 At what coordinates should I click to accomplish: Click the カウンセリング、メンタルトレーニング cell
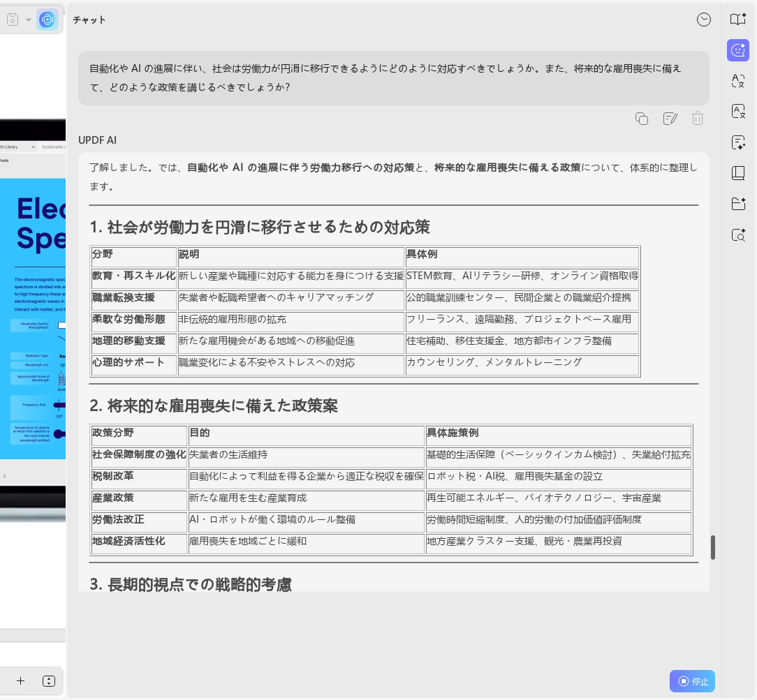coord(522,364)
